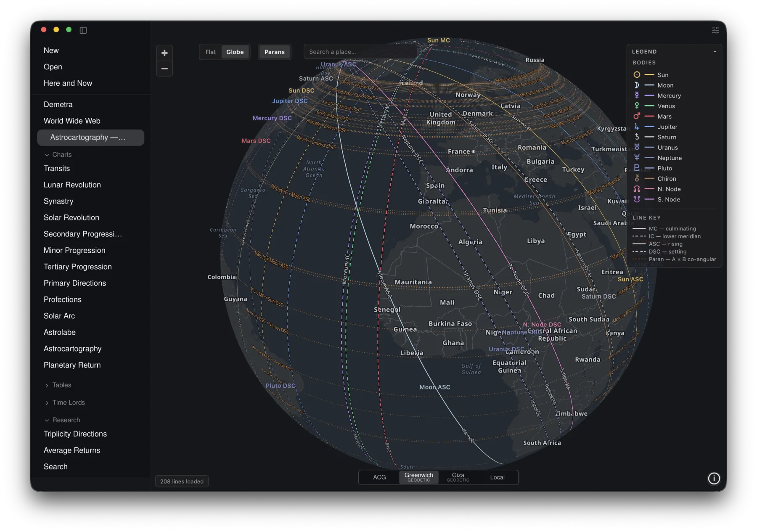This screenshot has width=757, height=532.
Task: Click the Sun yellow line swatch
Action: pyautogui.click(x=649, y=75)
